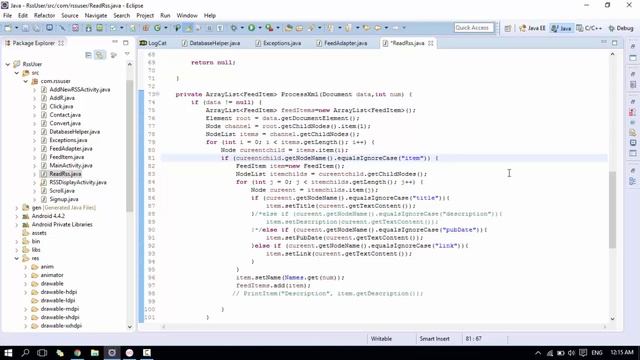Select MainActivity.java in Package Explorer

tap(71, 165)
